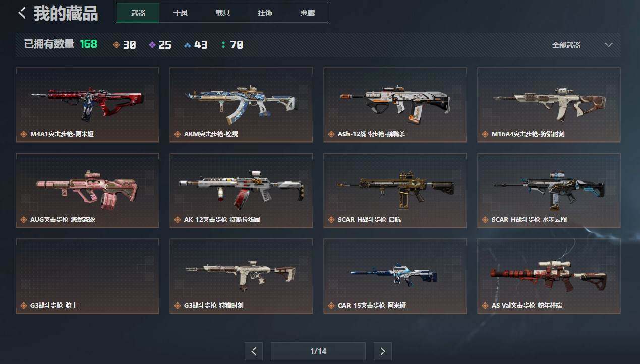
Task: Click the blue rarity icon showing 43
Action: tap(188, 45)
